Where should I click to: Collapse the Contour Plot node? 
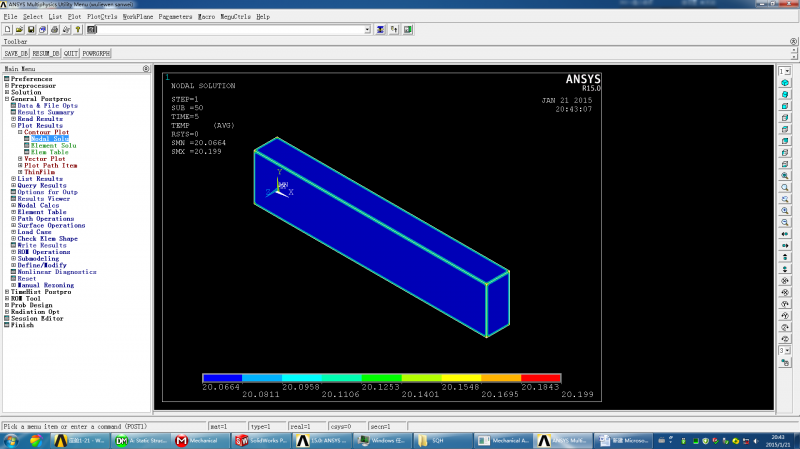[x=20, y=132]
